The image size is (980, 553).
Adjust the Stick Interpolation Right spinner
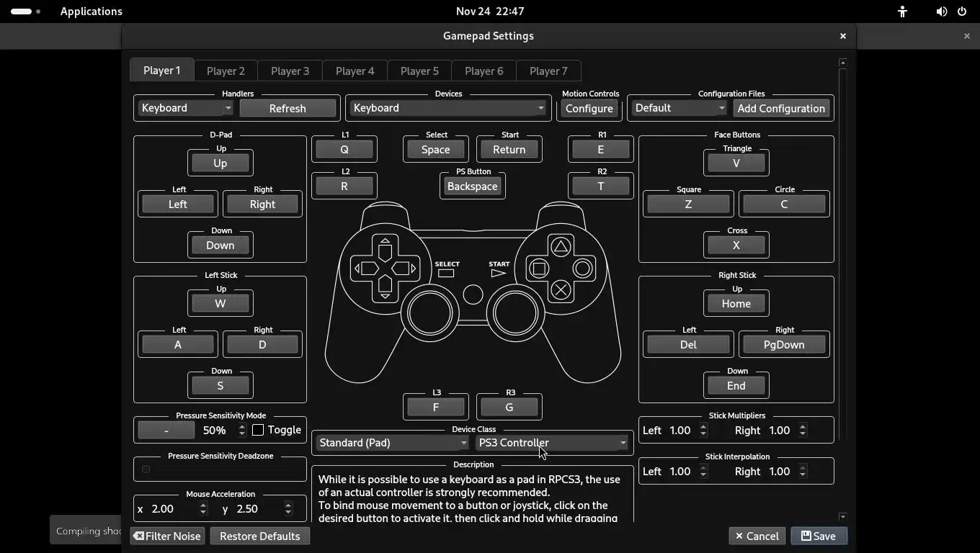click(786, 472)
